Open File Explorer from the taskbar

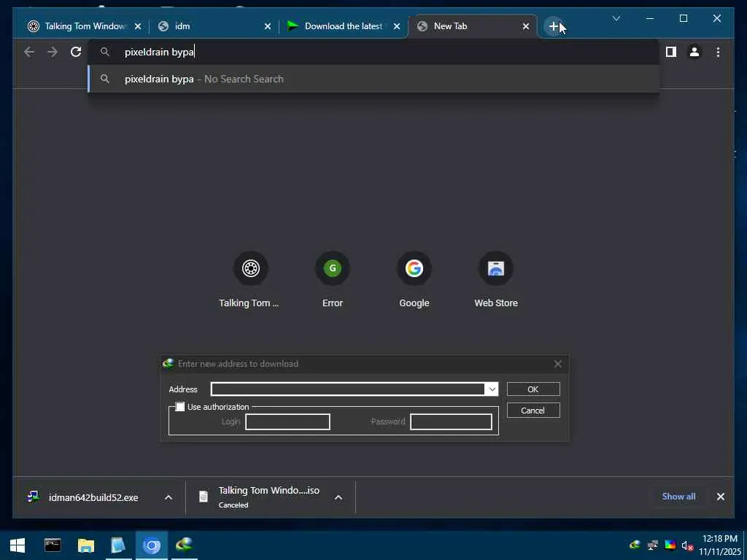[86, 545]
